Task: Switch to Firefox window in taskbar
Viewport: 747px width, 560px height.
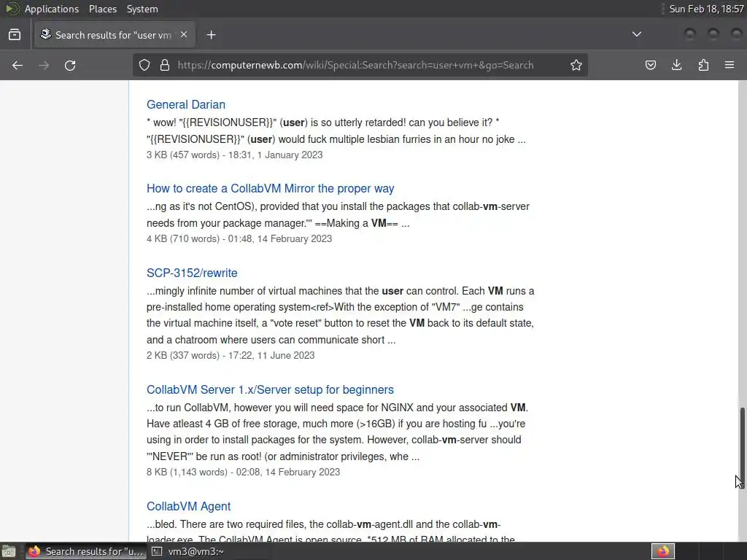Action: 86,551
